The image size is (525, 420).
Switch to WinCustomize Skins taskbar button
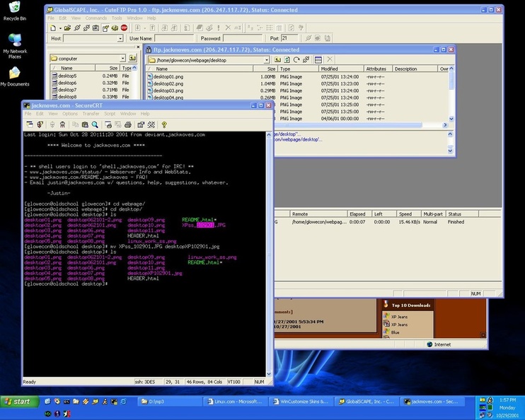[x=301, y=402]
